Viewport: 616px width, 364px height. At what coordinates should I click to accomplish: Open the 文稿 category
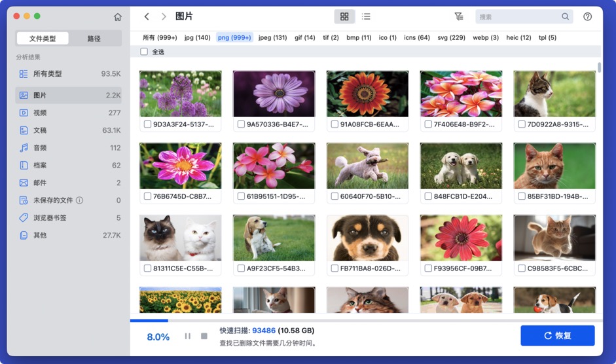click(x=69, y=130)
